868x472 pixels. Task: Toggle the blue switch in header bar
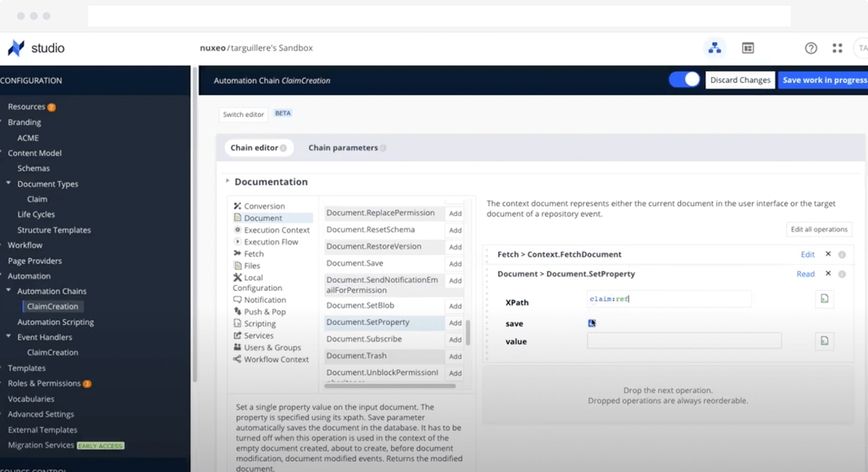coord(684,80)
